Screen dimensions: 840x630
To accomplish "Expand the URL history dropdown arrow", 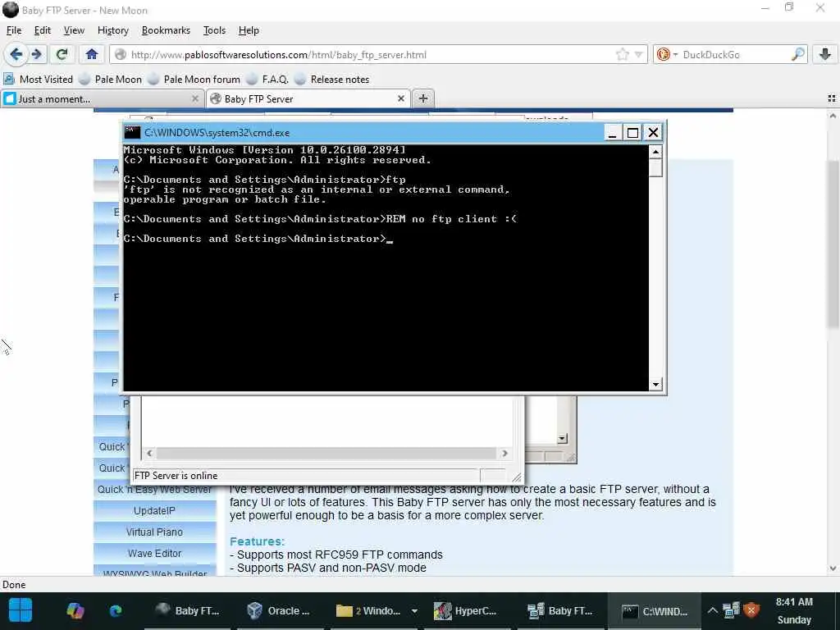I will tap(638, 54).
